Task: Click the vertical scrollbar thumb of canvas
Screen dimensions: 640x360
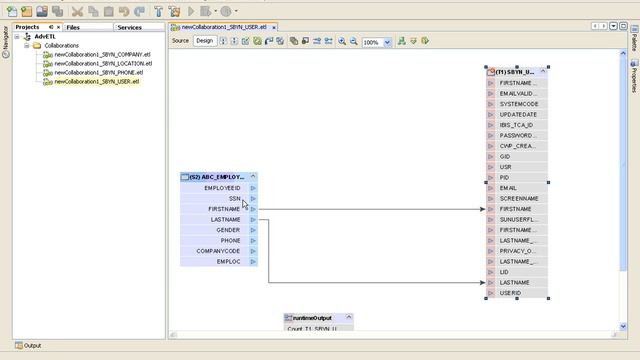Action: [623, 163]
